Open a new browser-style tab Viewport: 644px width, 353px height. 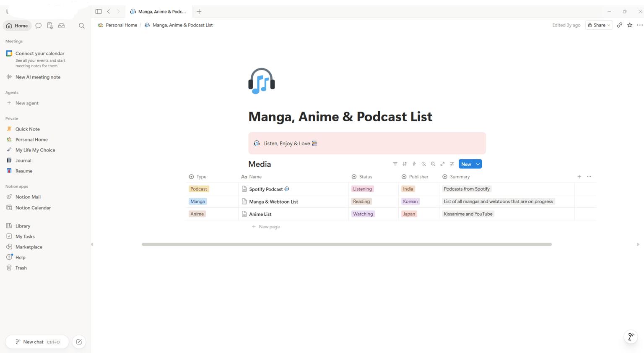[199, 12]
